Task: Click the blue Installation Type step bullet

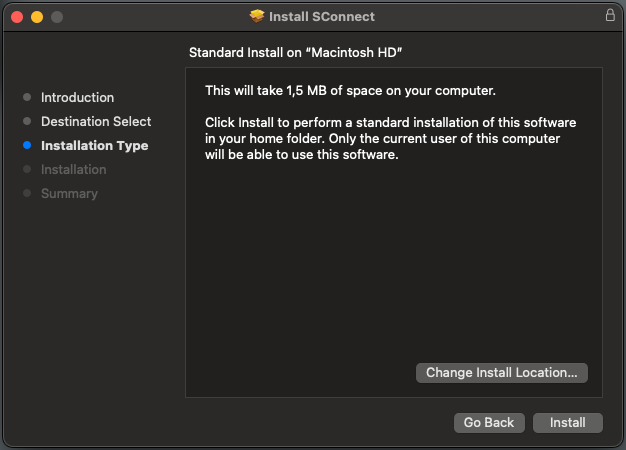Action: [x=27, y=145]
